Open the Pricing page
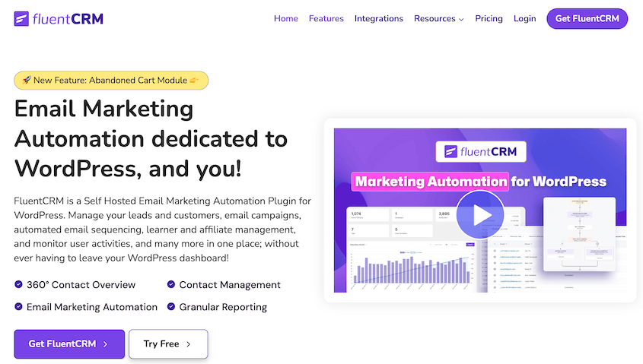The image size is (643, 364). 489,19
